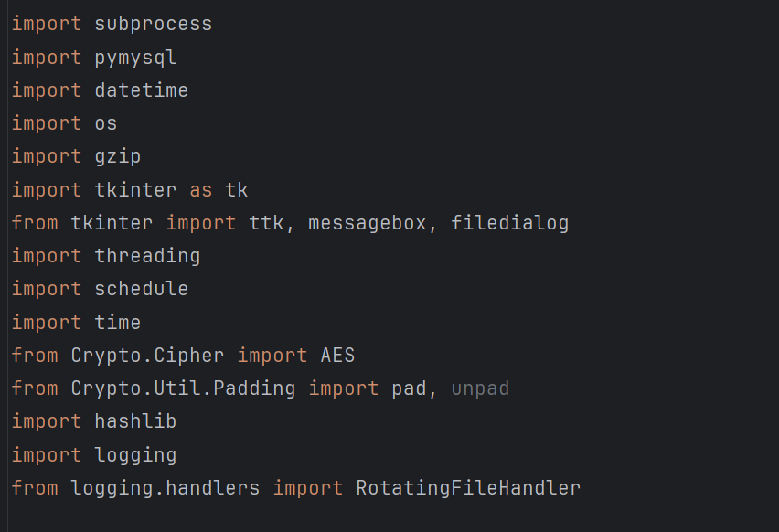Screen dimensions: 779x532
Task: Place cursor on the pymysql import
Action: point(135,58)
